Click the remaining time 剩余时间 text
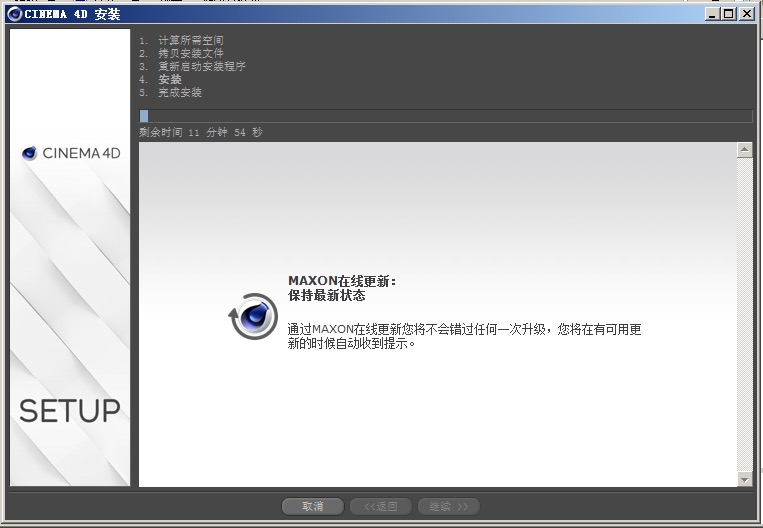763x528 pixels. tap(201, 132)
